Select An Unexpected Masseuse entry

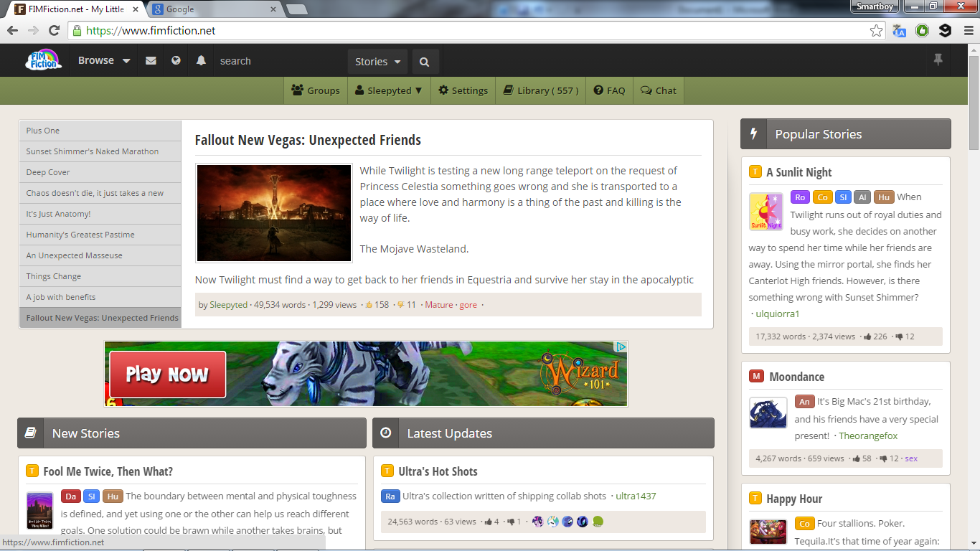(x=100, y=255)
